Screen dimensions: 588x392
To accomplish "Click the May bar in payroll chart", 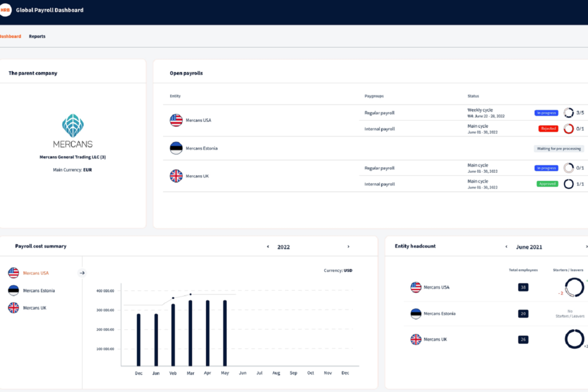I will [225, 333].
